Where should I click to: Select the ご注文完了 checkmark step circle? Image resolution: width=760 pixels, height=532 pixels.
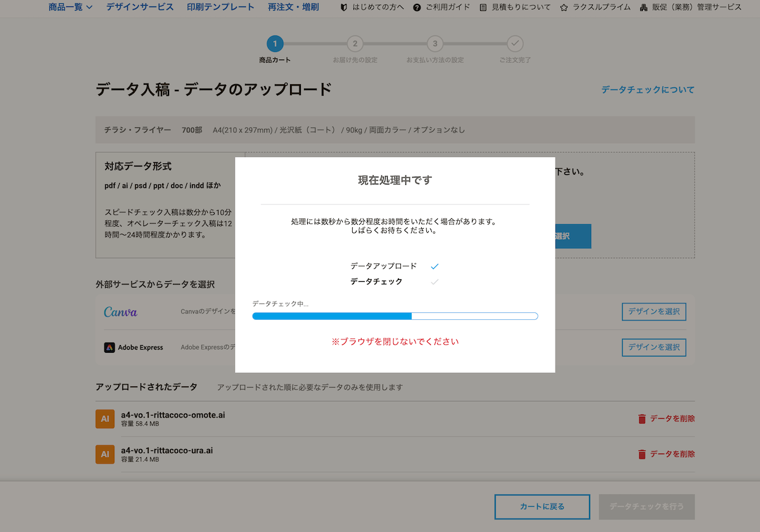515,44
